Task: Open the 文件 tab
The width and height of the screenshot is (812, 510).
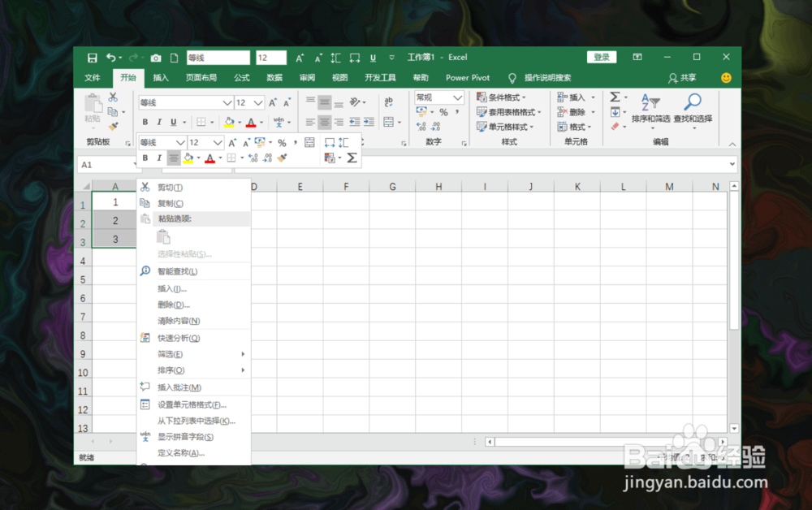Action: [x=93, y=78]
